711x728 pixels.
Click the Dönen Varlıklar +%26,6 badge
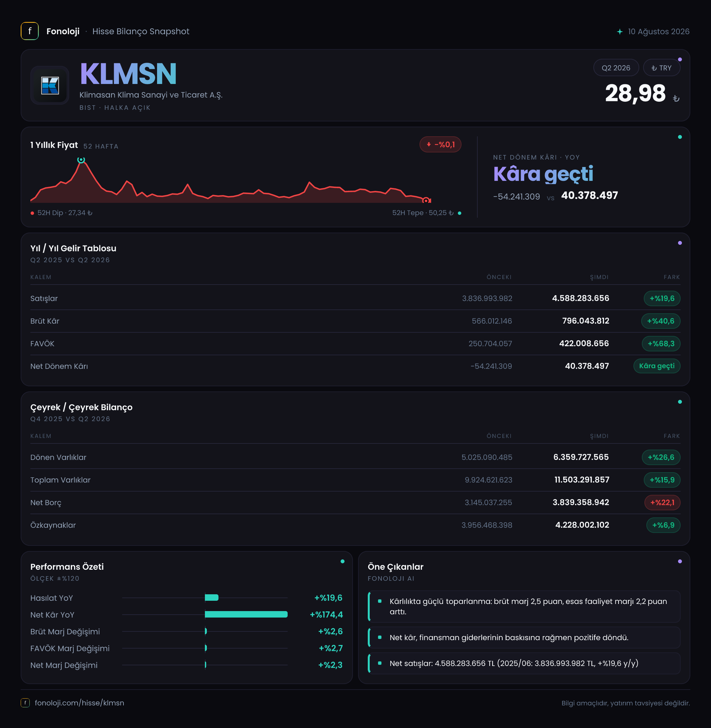[661, 457]
